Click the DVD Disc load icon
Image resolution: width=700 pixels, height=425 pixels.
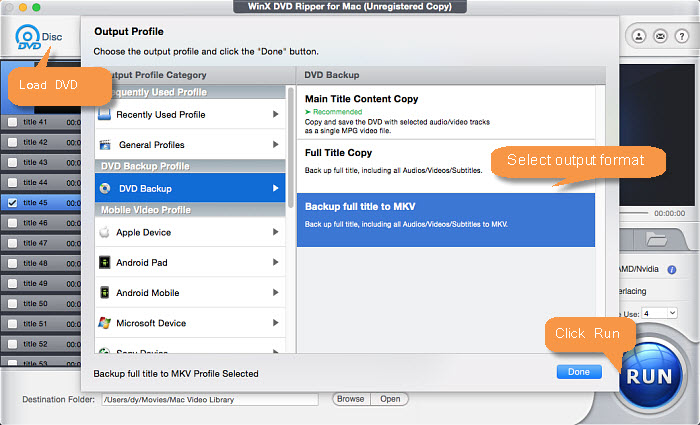[x=38, y=37]
